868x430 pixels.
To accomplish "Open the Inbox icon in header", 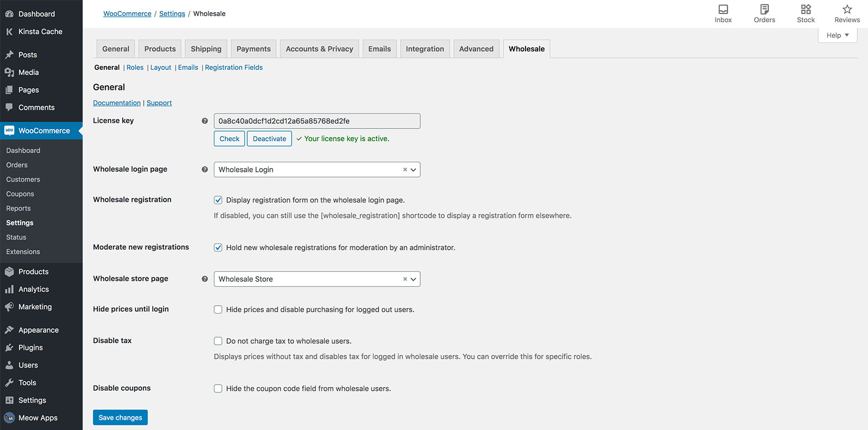I will click(723, 9).
